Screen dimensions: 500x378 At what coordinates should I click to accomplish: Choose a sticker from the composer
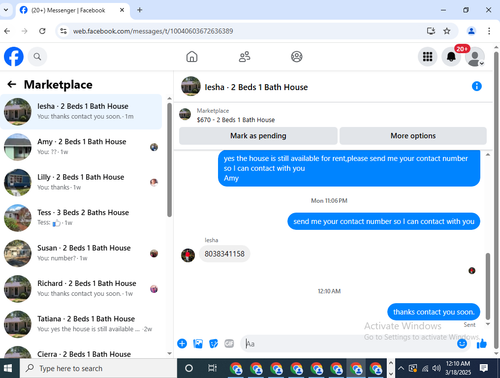pyautogui.click(x=213, y=343)
